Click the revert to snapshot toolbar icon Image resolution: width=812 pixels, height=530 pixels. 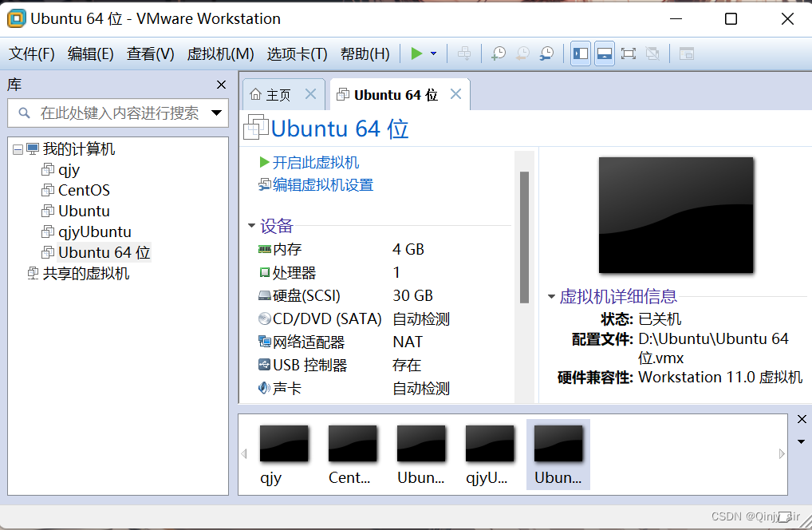[522, 53]
